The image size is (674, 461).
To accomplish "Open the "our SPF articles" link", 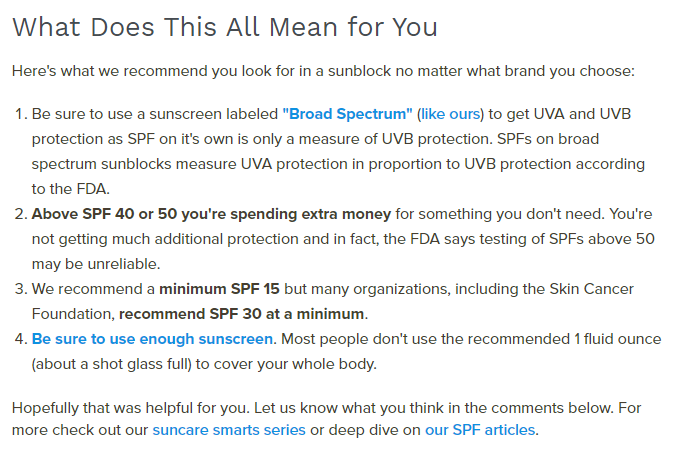I will tap(480, 430).
